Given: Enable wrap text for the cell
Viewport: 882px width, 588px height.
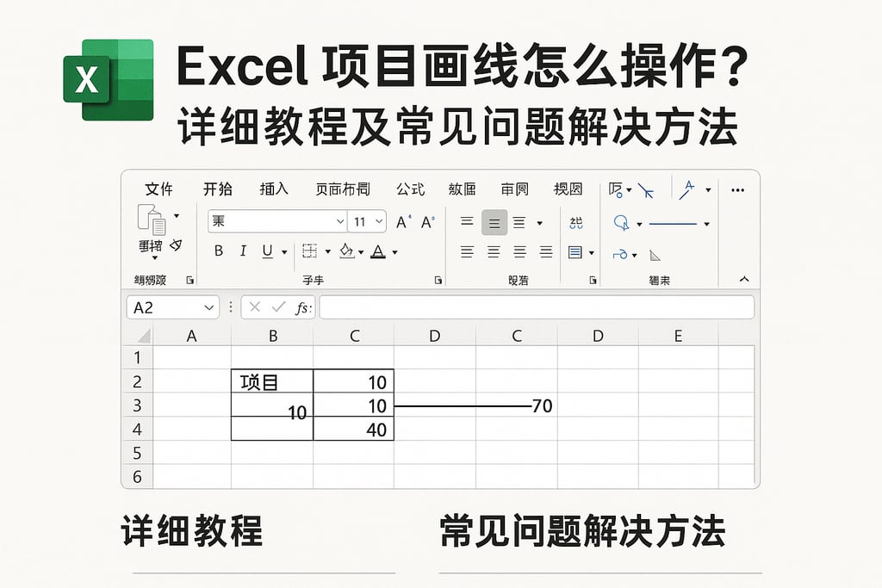Looking at the screenshot, I should click(x=577, y=222).
